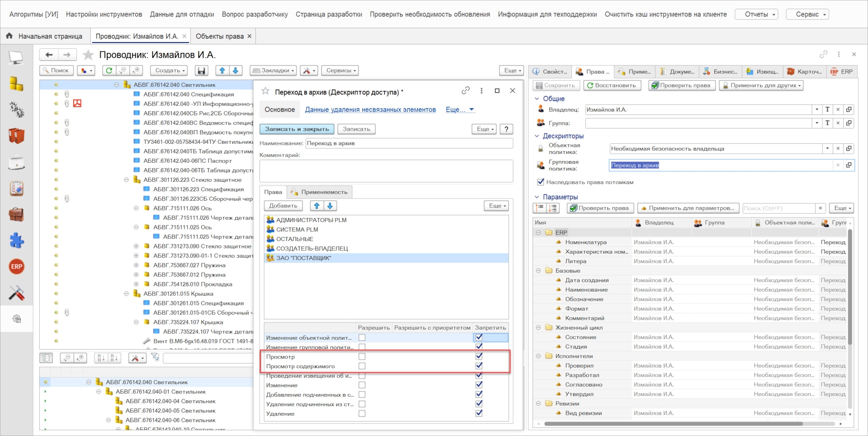Open Данные удаления несвязанных элементов link
Screen dimensions: 868x436
(x=370, y=109)
